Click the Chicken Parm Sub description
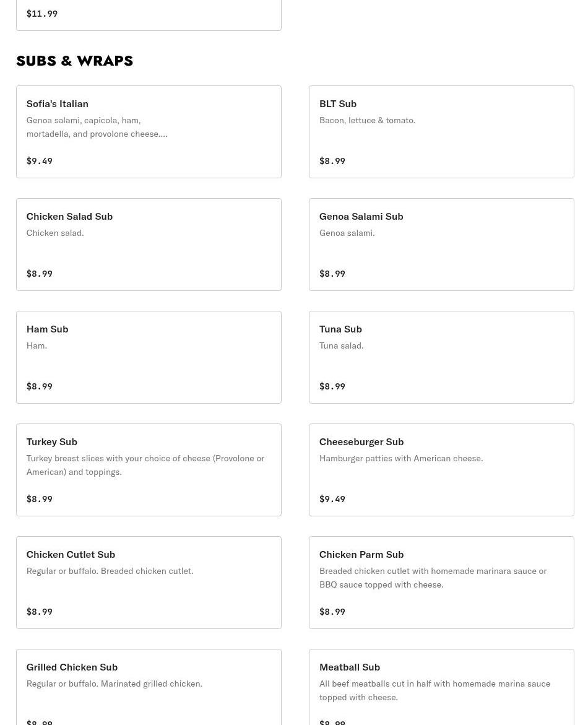 pyautogui.click(x=433, y=578)
